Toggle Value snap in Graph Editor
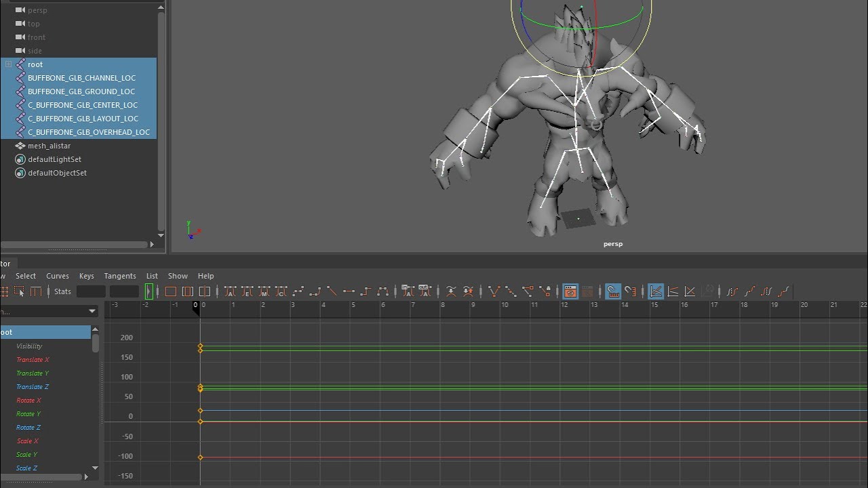 click(x=630, y=291)
